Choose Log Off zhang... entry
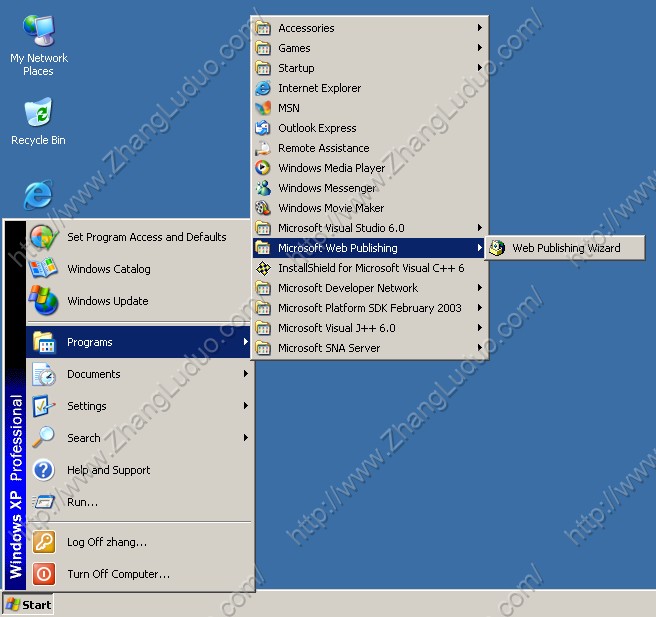 [140, 542]
